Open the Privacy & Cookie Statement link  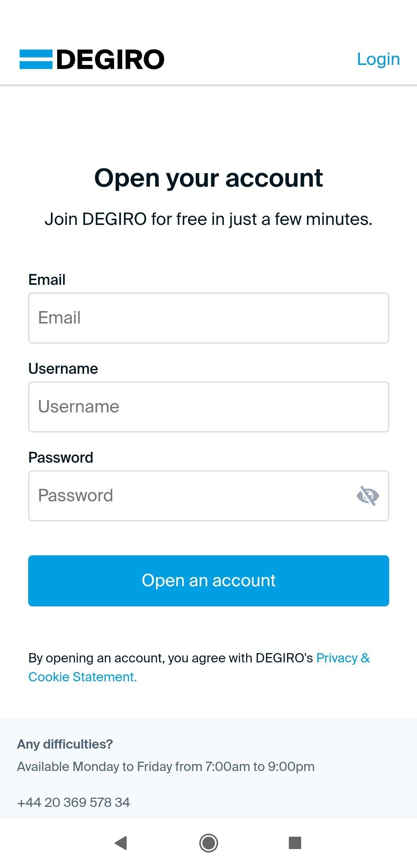(199, 667)
